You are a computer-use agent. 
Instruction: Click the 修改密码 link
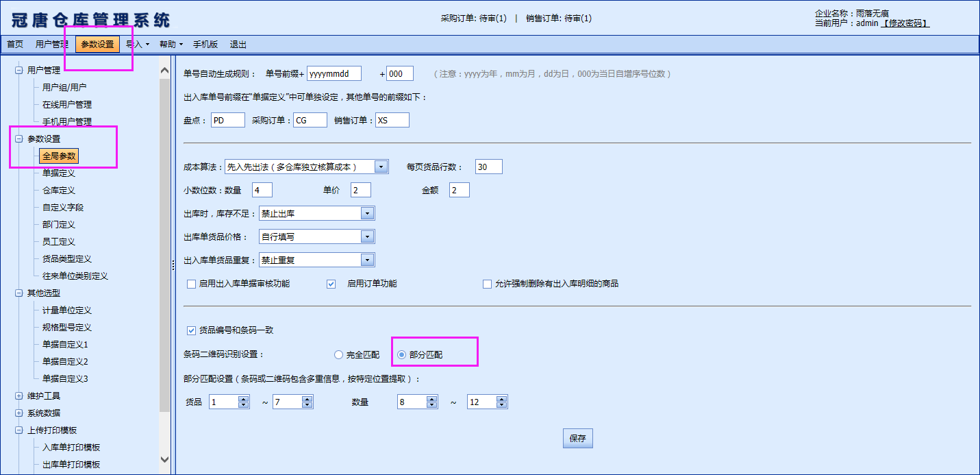(905, 23)
